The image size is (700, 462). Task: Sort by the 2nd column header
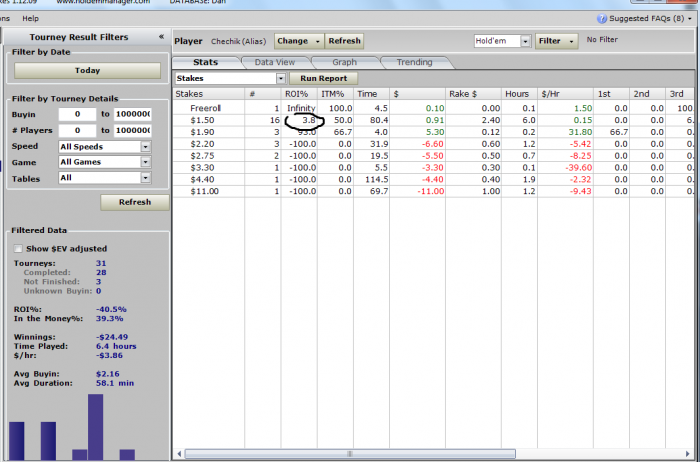click(x=647, y=94)
